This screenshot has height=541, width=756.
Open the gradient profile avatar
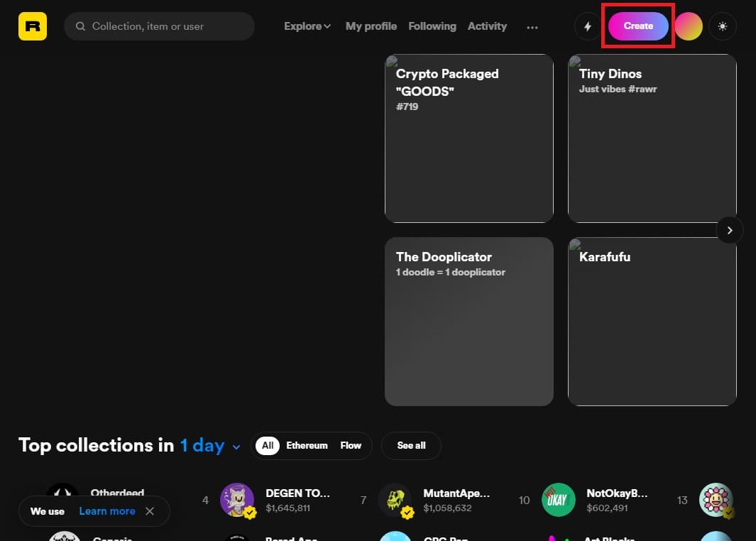689,26
